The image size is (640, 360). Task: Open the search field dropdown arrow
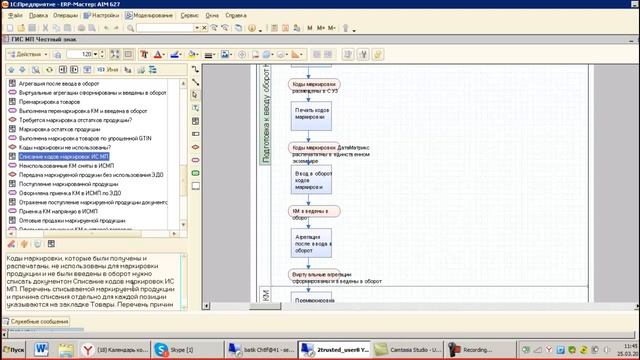click(x=197, y=28)
